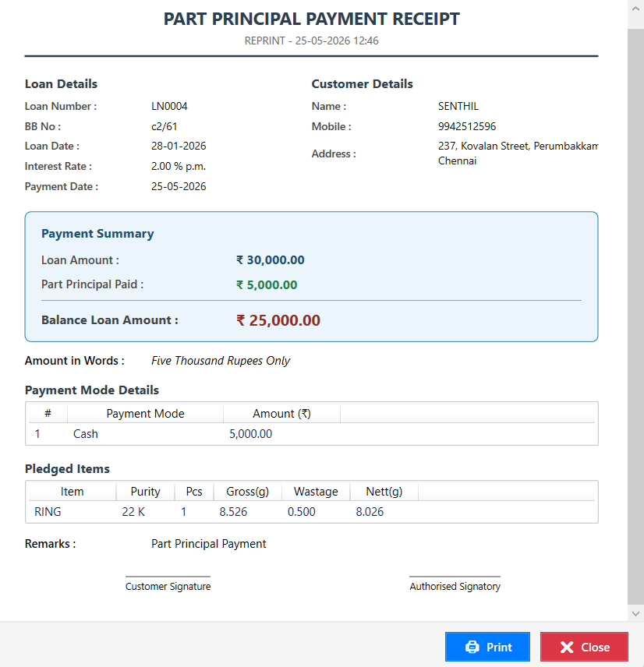Click the address 237, Kovalan Street
This screenshot has width=644, height=667.
point(518,146)
